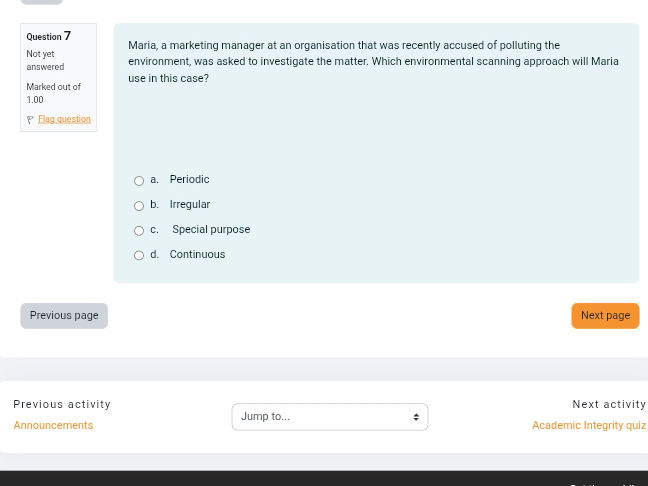This screenshot has height=486, width=648.
Task: Choose the radio button for option b
Action: [139, 206]
